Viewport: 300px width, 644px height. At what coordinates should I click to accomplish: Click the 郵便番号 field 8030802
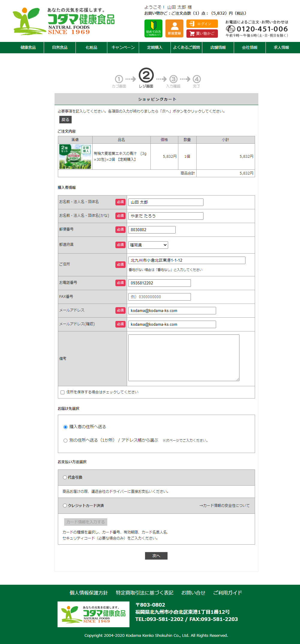tap(152, 230)
